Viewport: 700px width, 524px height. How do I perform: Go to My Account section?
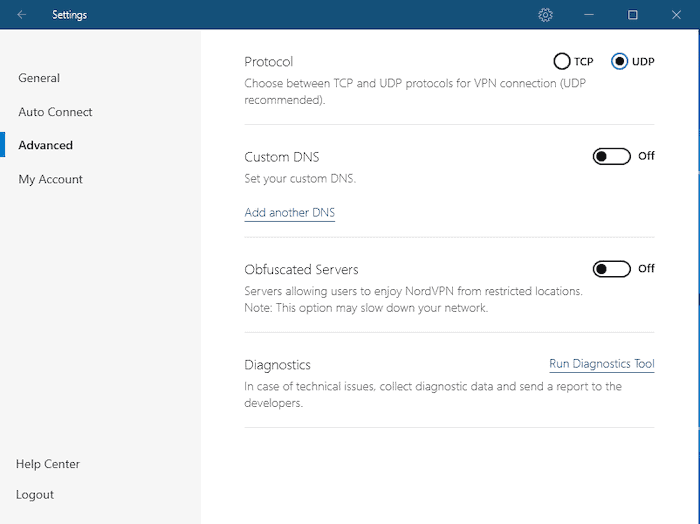50,179
